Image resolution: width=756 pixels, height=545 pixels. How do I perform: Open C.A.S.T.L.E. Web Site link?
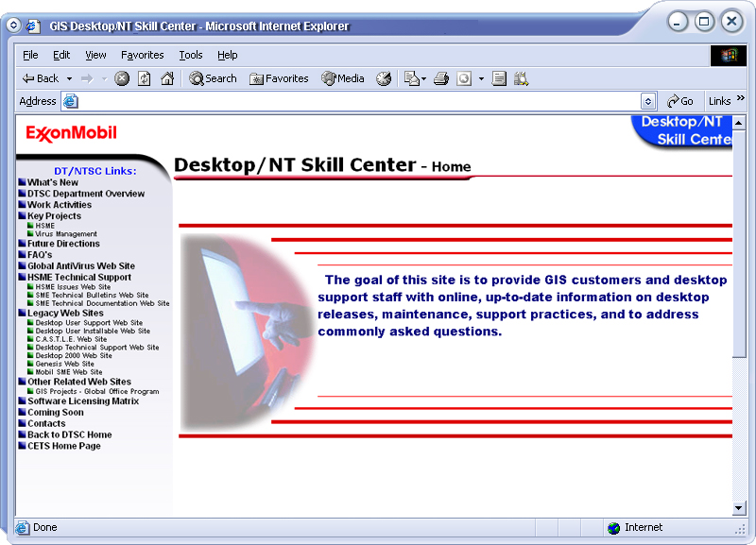pos(72,339)
